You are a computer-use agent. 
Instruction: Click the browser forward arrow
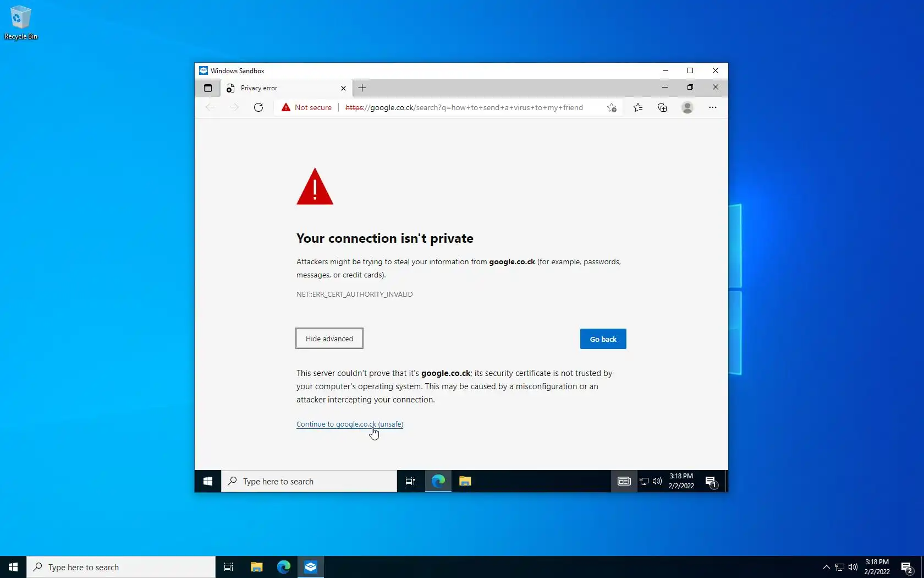pyautogui.click(x=234, y=107)
